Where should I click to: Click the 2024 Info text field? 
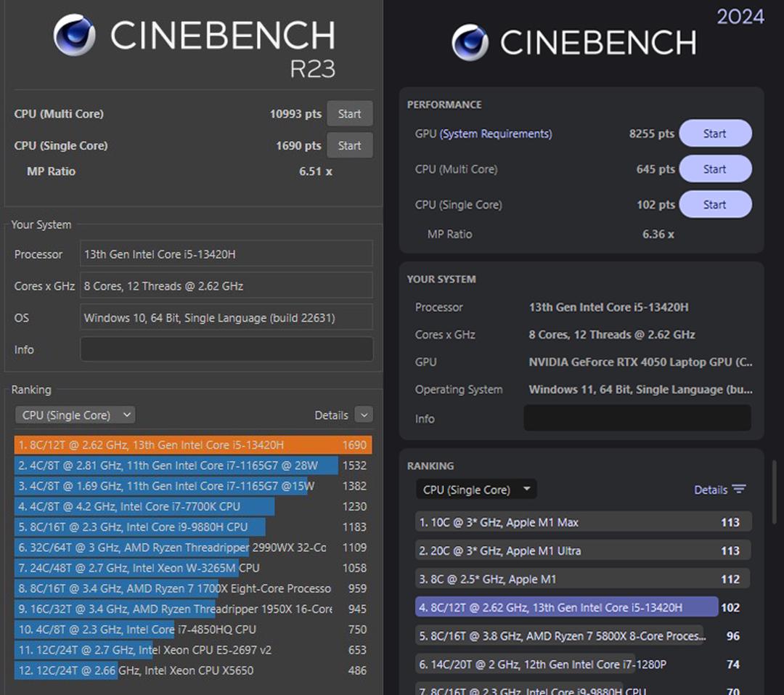pyautogui.click(x=637, y=418)
